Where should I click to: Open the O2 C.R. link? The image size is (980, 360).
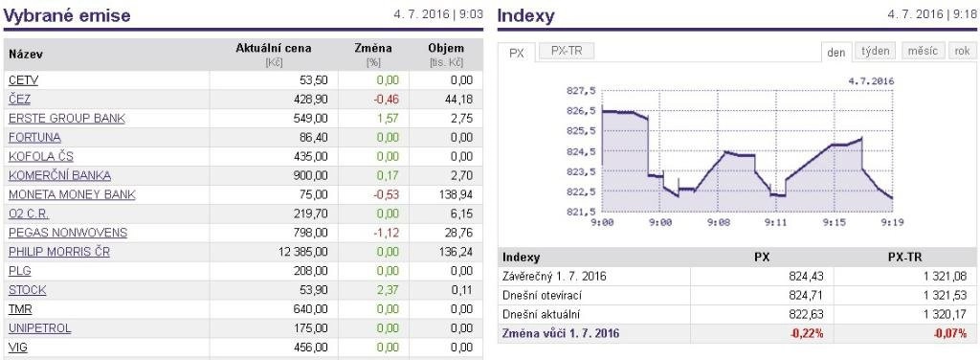pyautogui.click(x=29, y=214)
